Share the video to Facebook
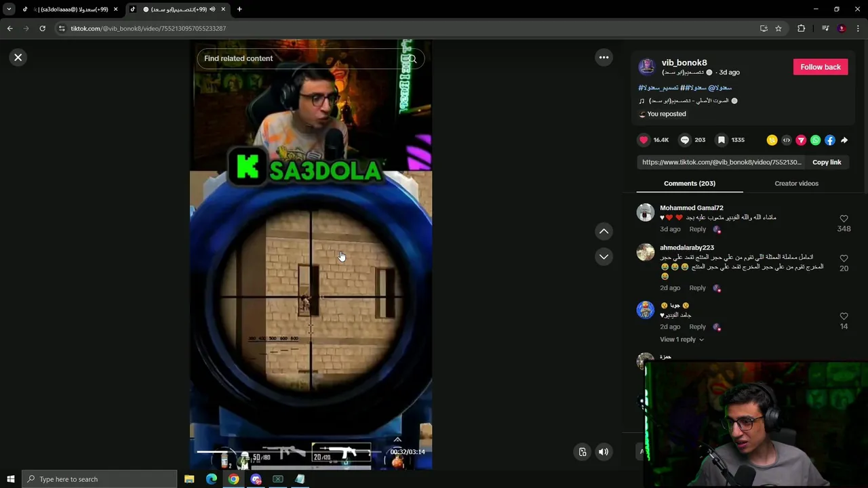Image resolution: width=868 pixels, height=488 pixels. coord(830,140)
